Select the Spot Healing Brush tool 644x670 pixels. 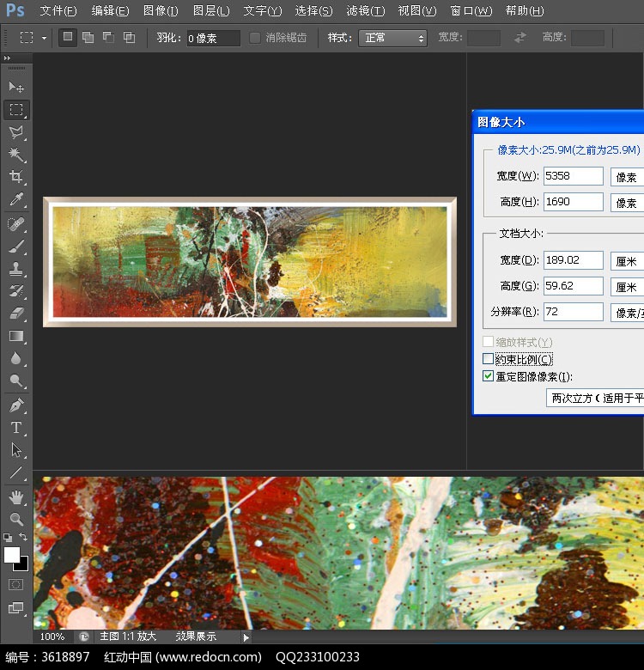(16, 224)
